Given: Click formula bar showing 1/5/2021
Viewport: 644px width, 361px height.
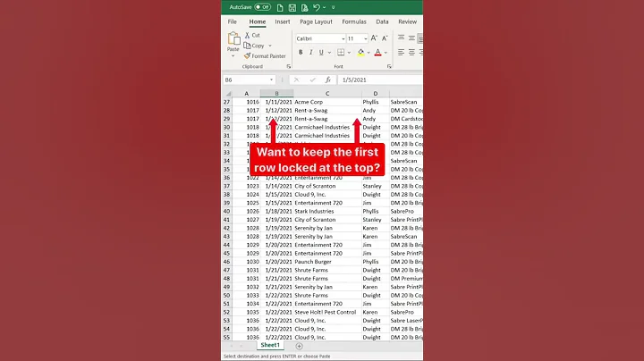Looking at the screenshot, I should pyautogui.click(x=379, y=80).
